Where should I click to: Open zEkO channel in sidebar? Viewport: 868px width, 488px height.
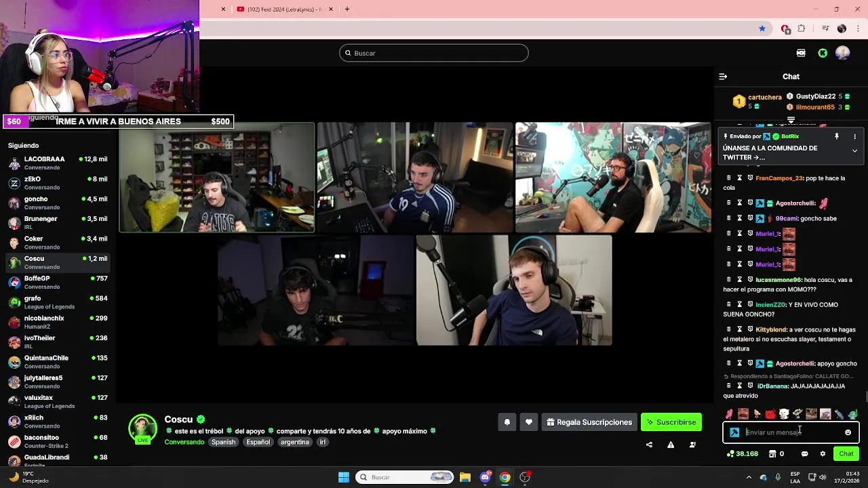point(58,183)
